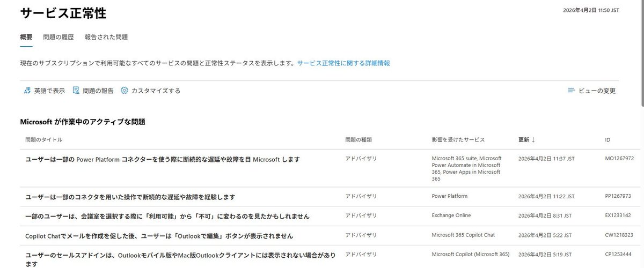
Task: Select ID text PP1267973
Action: 618,196
